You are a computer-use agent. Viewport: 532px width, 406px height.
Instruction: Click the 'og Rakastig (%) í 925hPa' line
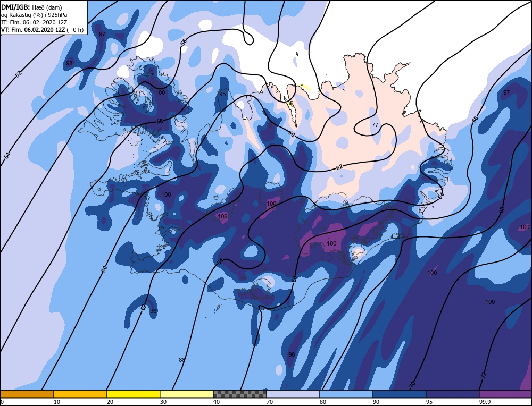[34, 15]
